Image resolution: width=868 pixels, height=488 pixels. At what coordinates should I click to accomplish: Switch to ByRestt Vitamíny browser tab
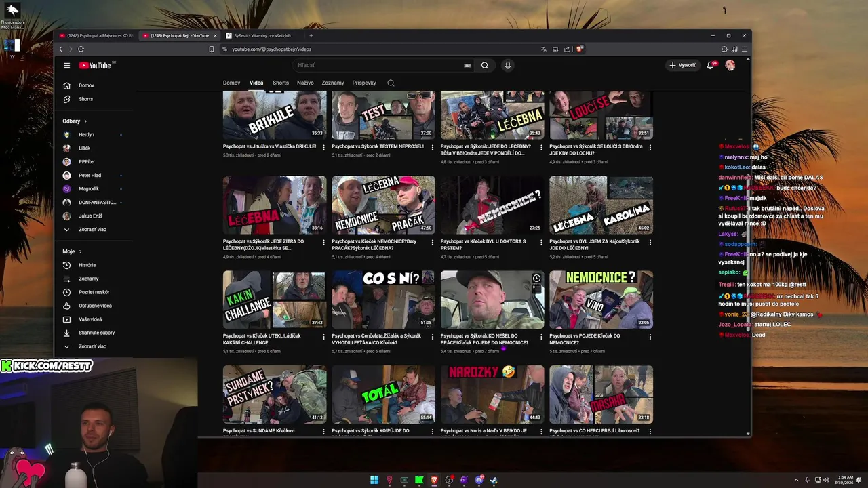click(262, 35)
